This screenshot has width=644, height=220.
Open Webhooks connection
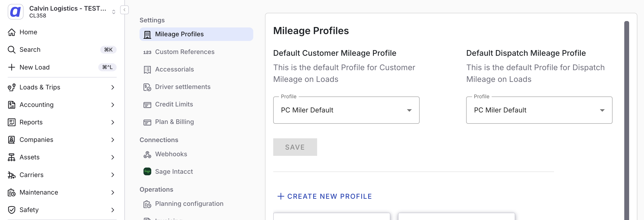click(x=196, y=154)
